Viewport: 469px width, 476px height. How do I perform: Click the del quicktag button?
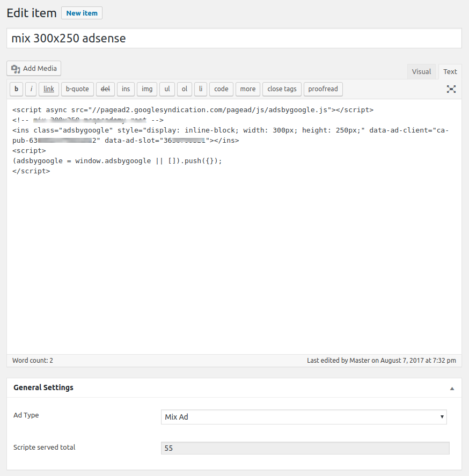pyautogui.click(x=105, y=89)
